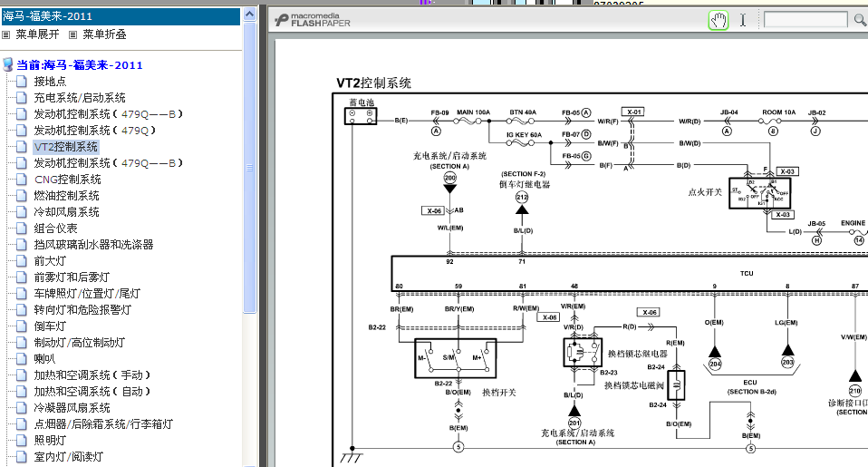Open the 倒车灯 page
868x467 pixels.
(50, 326)
